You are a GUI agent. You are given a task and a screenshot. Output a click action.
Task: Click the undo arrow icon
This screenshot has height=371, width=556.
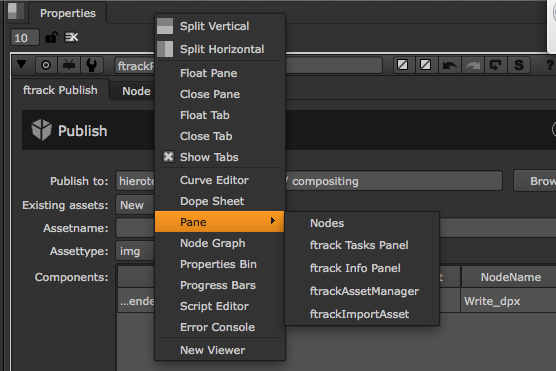coord(450,65)
